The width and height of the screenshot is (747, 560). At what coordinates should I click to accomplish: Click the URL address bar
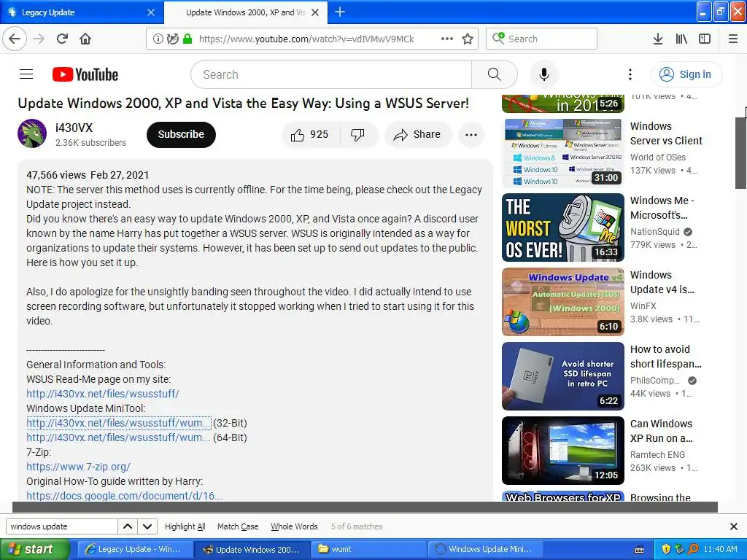pos(306,39)
